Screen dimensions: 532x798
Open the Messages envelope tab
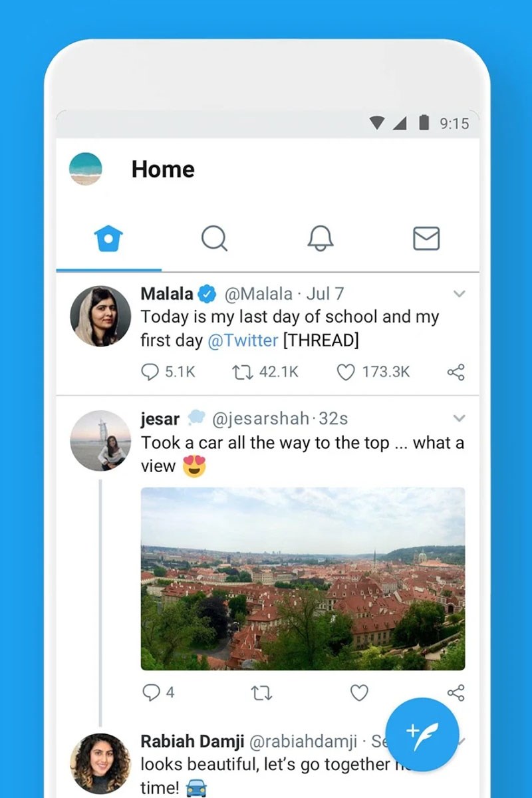tap(426, 238)
